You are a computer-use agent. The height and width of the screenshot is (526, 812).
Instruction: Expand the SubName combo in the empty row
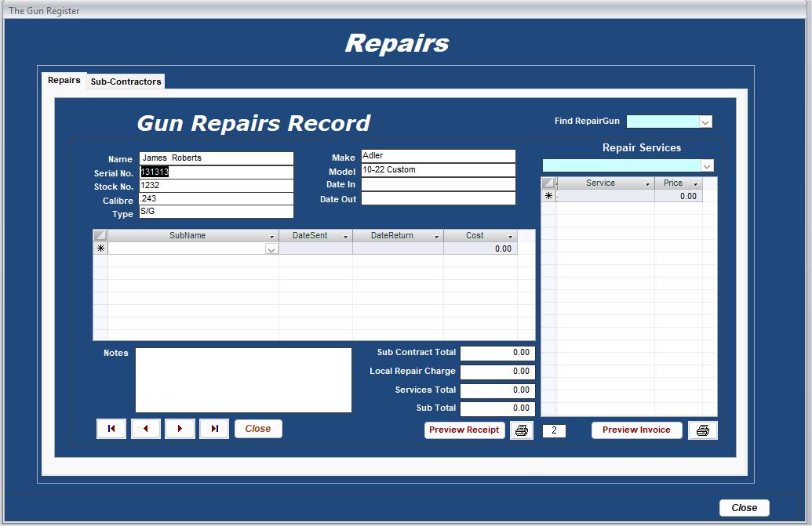[x=271, y=249]
